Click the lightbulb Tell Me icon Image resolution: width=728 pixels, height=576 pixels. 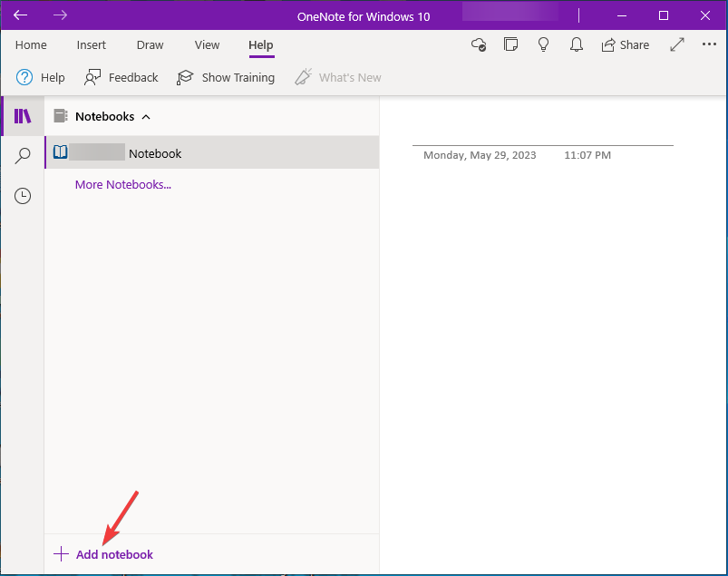click(543, 44)
